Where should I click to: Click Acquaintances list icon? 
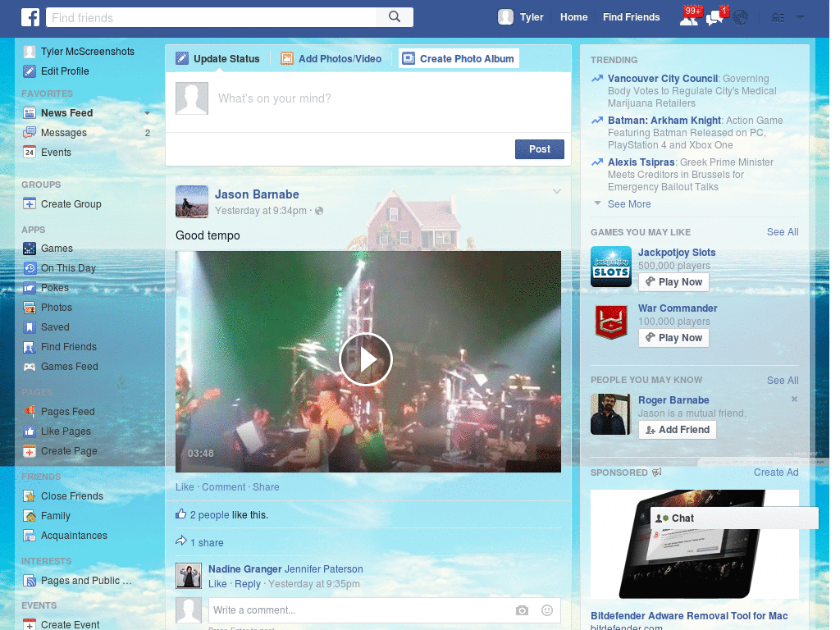point(30,535)
